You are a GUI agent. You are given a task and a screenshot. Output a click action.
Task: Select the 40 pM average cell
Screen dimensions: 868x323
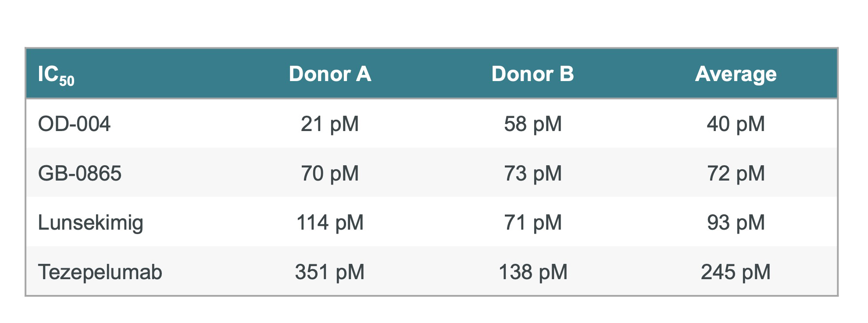point(736,124)
